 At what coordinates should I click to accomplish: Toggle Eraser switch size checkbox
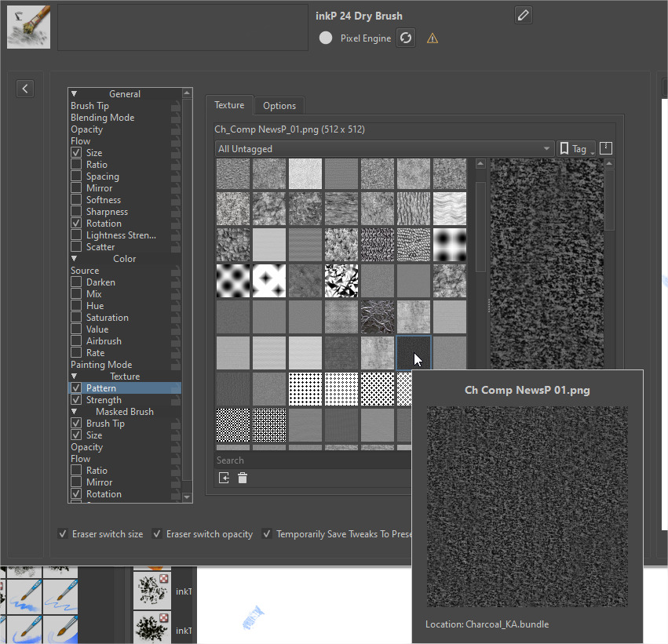point(63,534)
